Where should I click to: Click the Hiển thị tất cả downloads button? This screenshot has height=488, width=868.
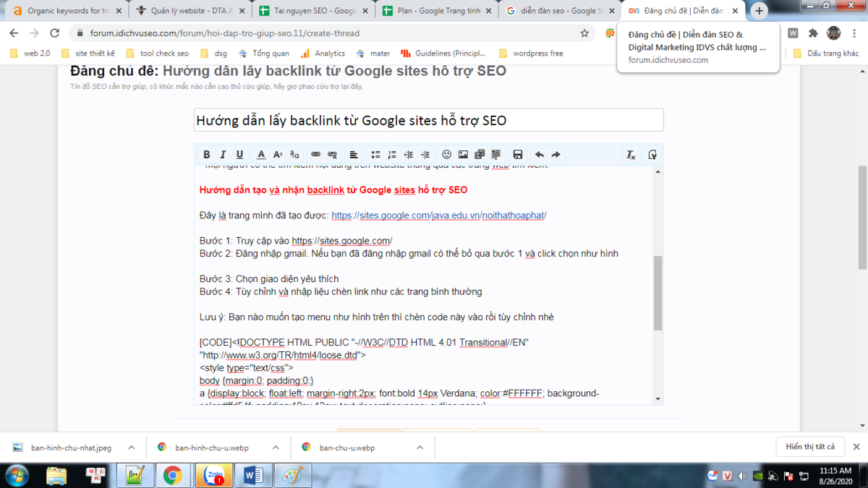pos(810,447)
